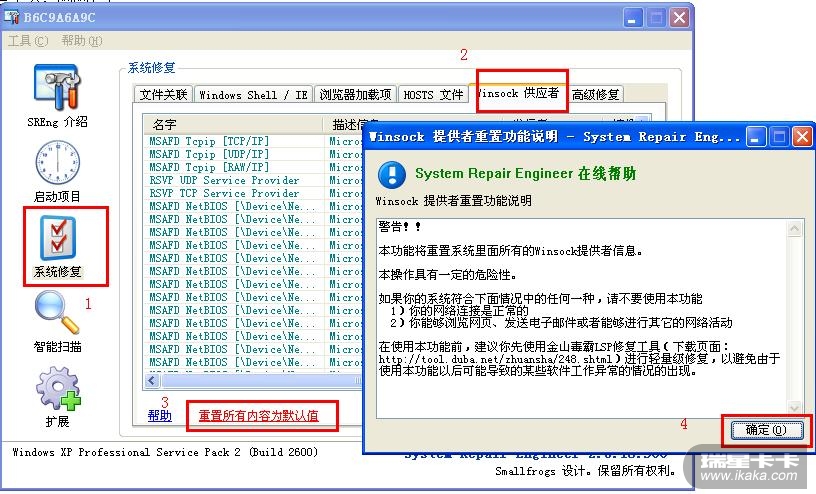Click the 名字 column header
816x494 pixels.
(234, 124)
